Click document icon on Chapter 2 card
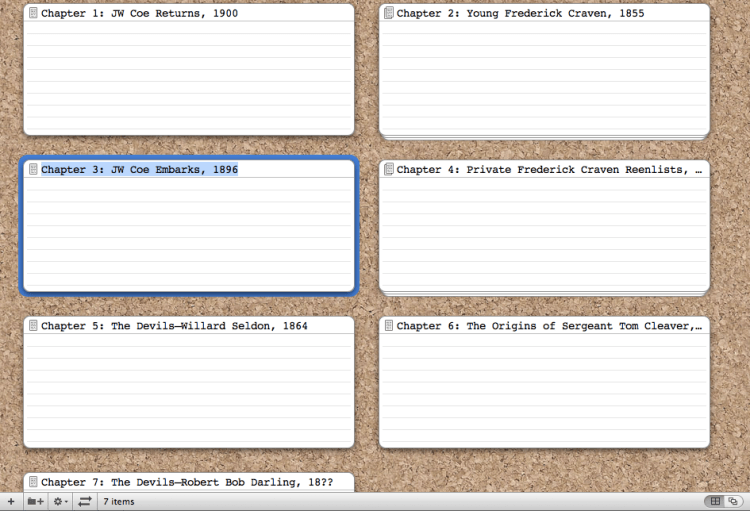This screenshot has height=511, width=750. click(389, 14)
